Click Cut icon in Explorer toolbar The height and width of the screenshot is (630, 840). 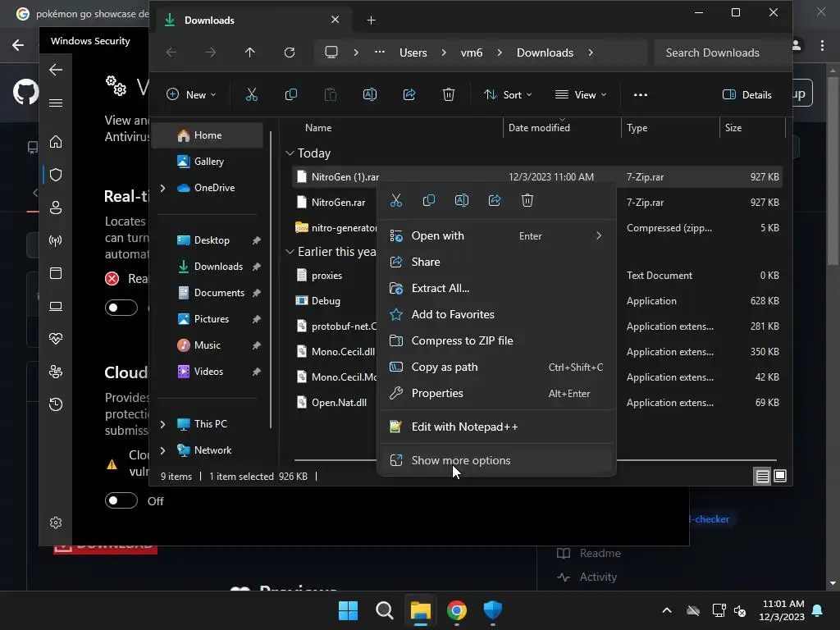tap(251, 95)
